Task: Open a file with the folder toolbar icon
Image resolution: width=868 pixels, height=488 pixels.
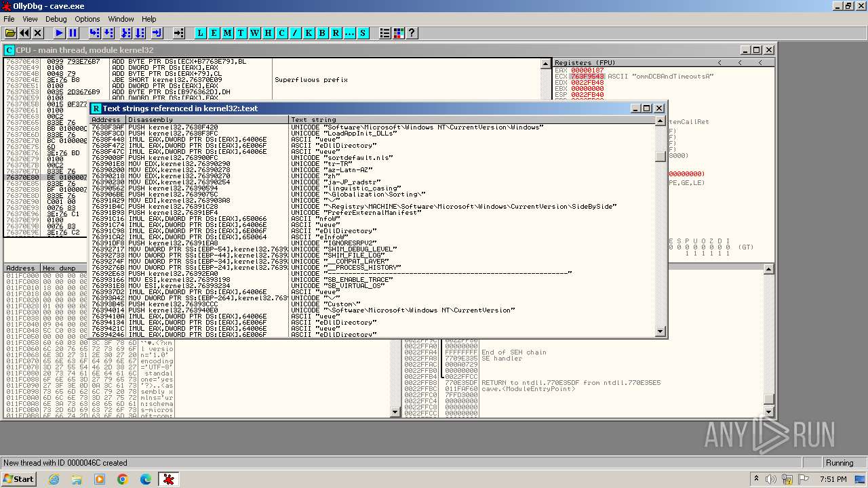Action: 11,33
